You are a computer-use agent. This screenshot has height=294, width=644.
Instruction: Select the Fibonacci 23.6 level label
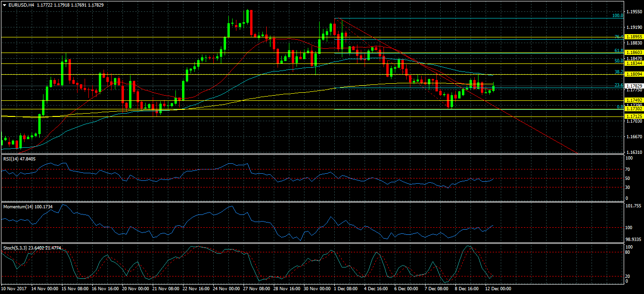(618, 85)
